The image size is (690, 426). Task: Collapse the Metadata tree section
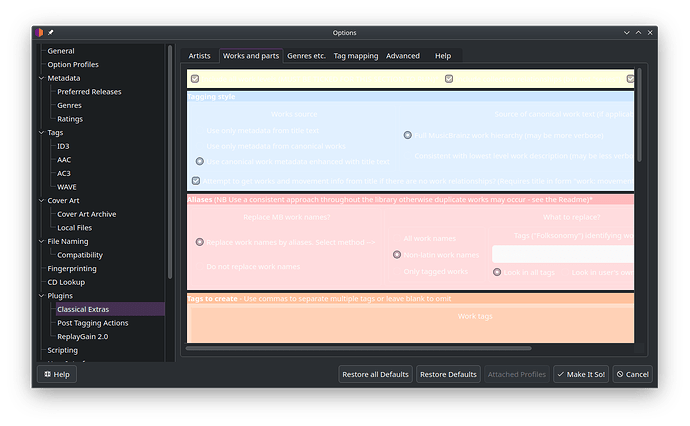click(42, 78)
